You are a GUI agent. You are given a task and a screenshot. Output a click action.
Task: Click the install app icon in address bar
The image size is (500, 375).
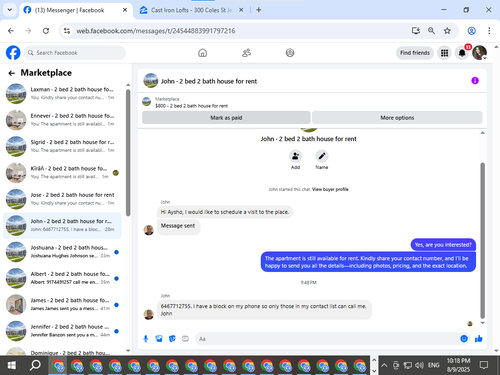coord(416,31)
